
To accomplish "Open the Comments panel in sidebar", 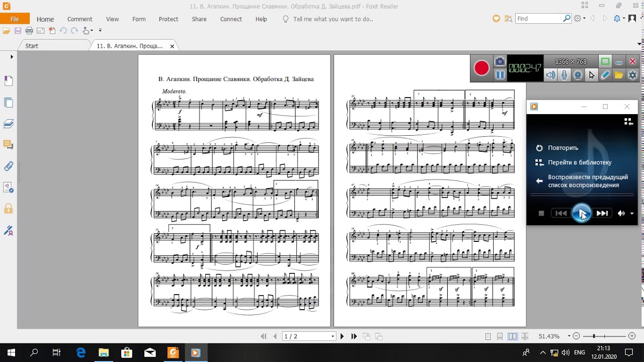I will 8,145.
